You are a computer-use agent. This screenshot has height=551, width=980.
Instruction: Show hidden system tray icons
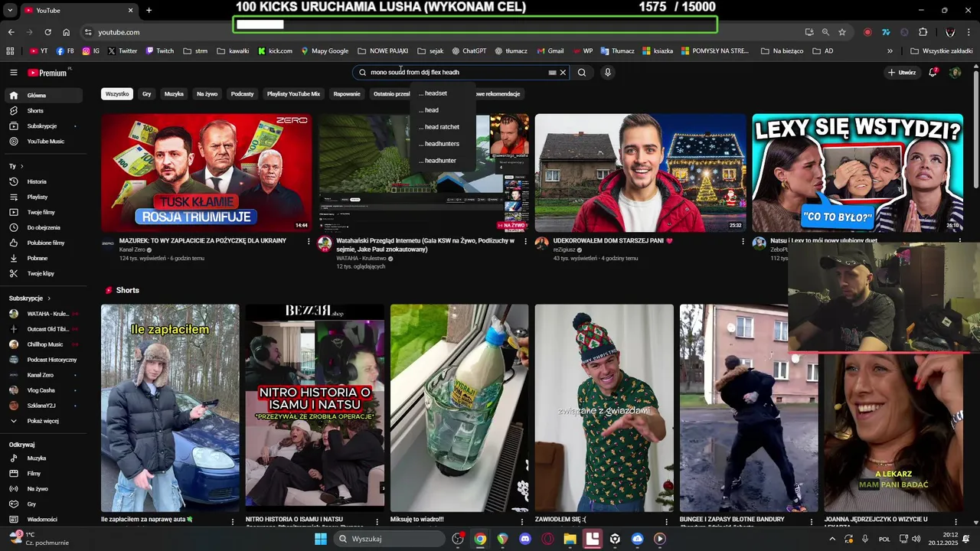(x=832, y=539)
